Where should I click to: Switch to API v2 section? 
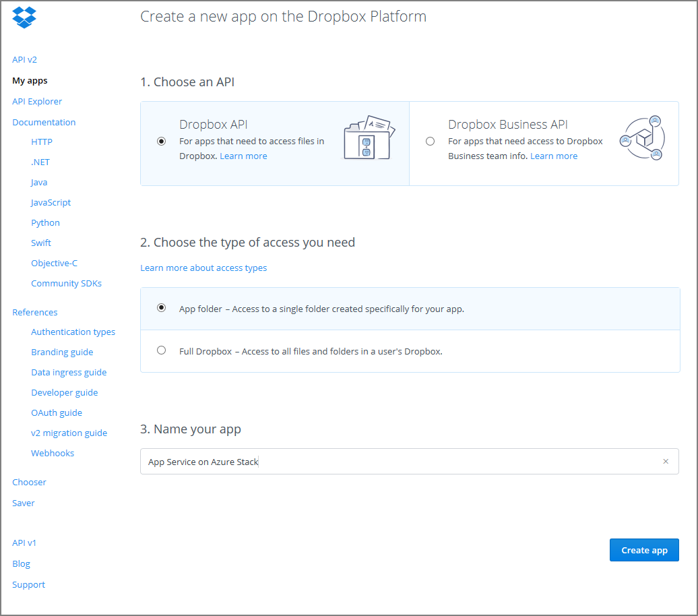(24, 59)
